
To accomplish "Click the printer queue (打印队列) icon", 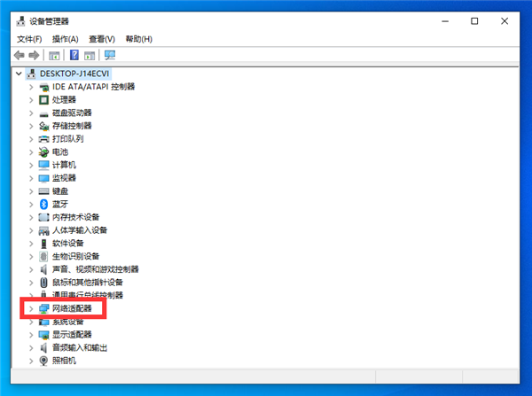I will [x=43, y=139].
